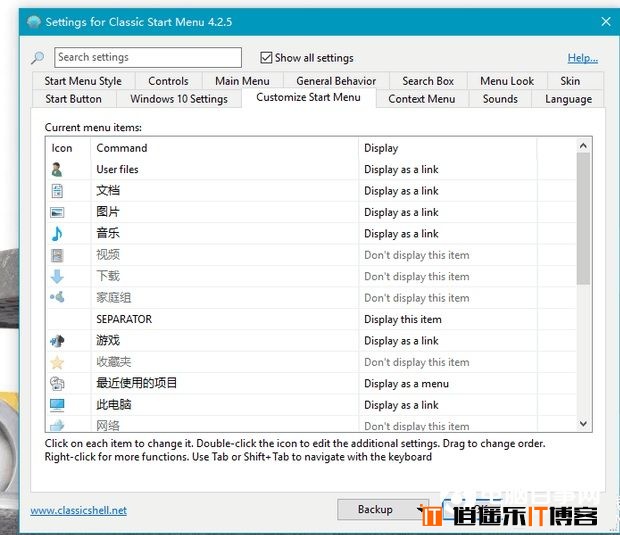620x535 pixels.
Task: Click the Command column header
Action: point(225,148)
